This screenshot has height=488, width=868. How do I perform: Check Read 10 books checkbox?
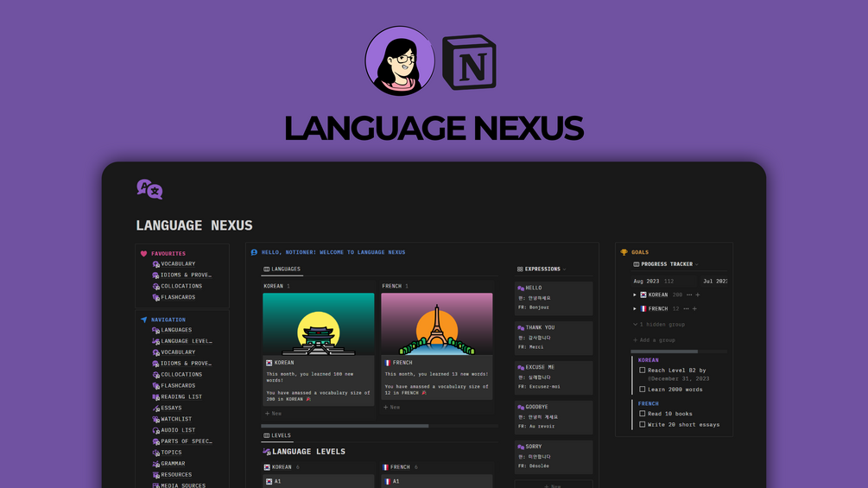tap(642, 414)
